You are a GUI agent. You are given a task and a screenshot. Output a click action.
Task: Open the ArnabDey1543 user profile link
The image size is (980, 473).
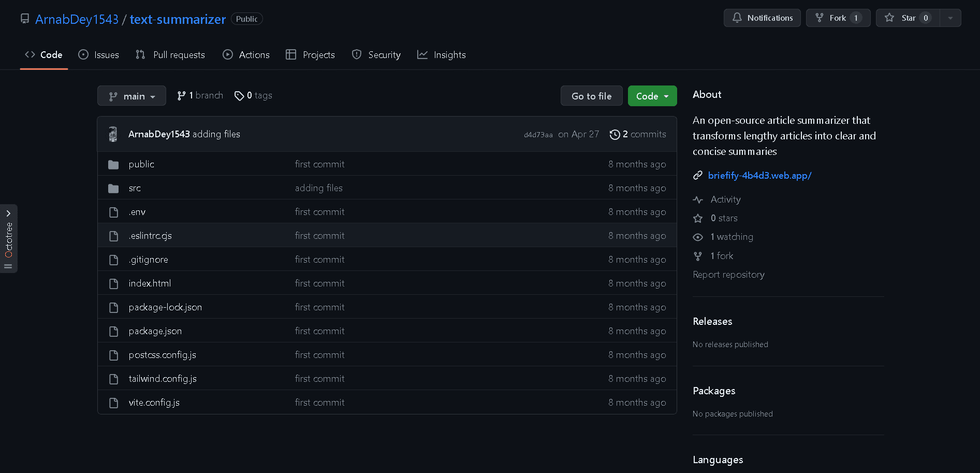tap(77, 19)
